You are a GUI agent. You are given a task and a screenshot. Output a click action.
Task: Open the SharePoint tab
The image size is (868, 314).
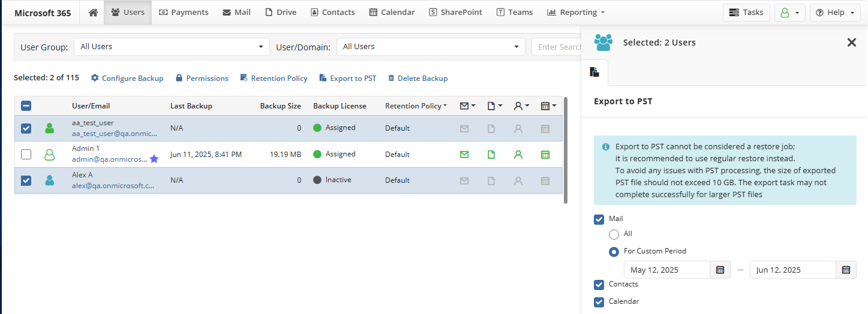click(455, 12)
